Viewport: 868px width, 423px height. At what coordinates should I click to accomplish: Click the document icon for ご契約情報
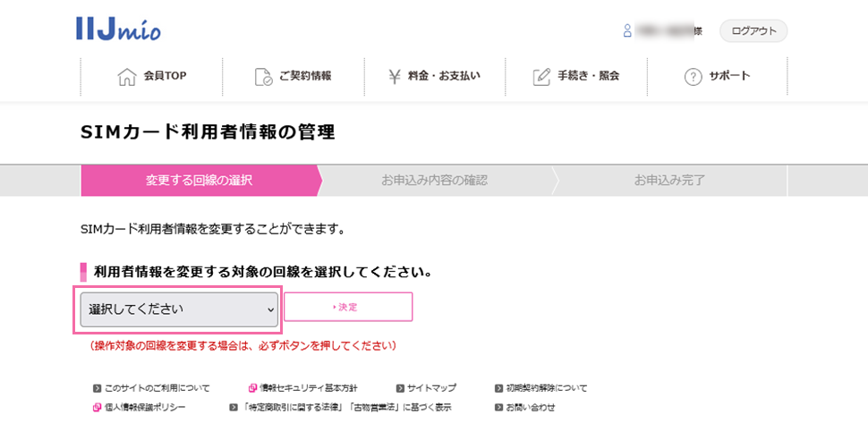[x=263, y=77]
